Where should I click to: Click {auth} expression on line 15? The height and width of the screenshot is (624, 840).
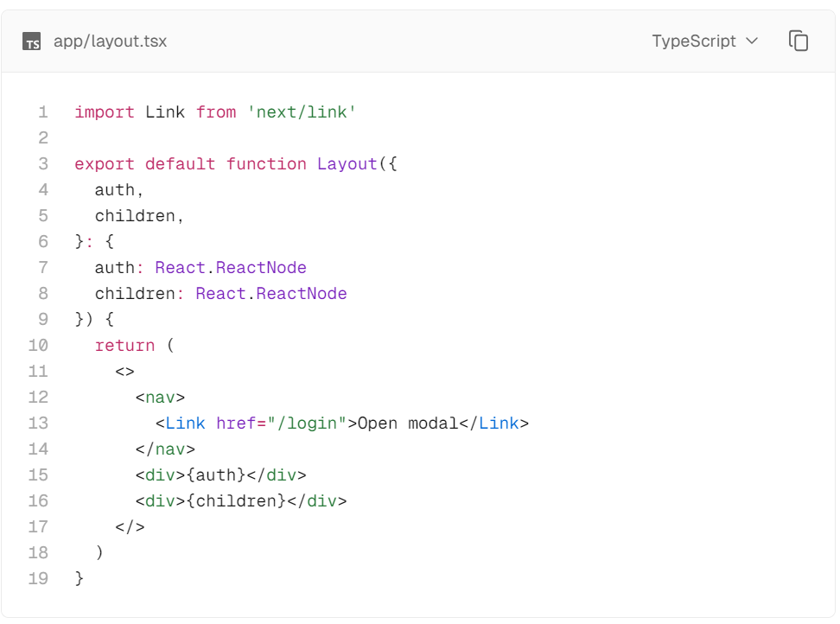(x=216, y=475)
